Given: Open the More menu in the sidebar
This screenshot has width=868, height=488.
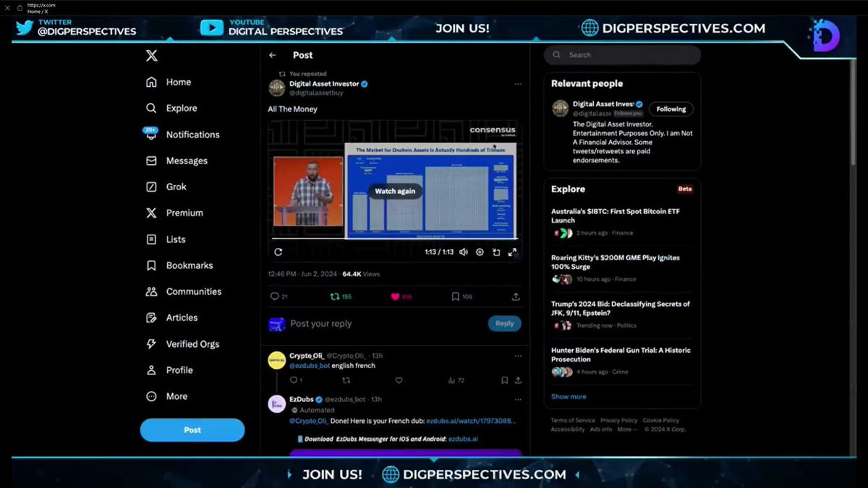Looking at the screenshot, I should tap(166, 396).
